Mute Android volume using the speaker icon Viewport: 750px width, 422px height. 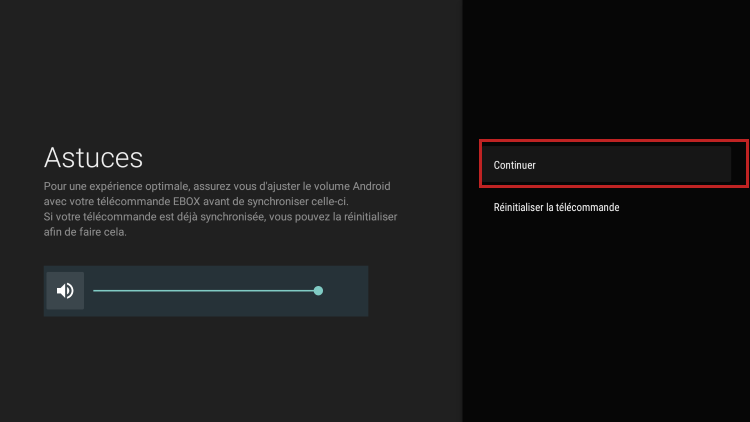pyautogui.click(x=65, y=291)
